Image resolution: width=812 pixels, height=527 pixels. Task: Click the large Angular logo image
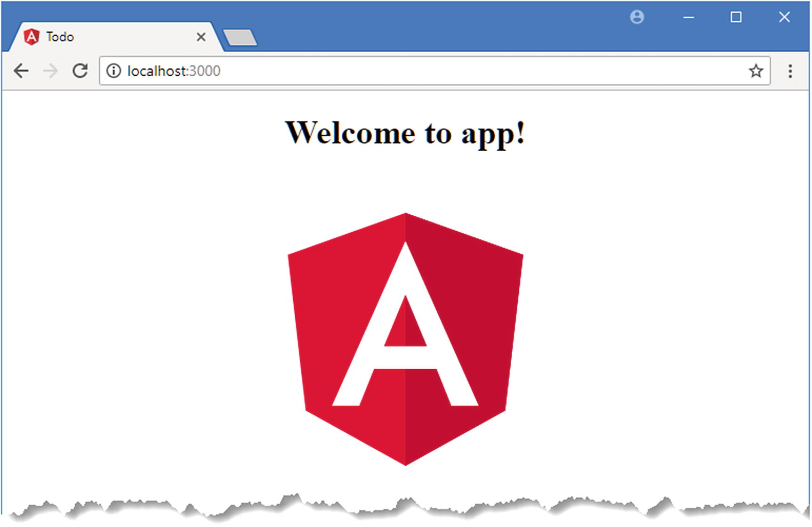(405, 339)
